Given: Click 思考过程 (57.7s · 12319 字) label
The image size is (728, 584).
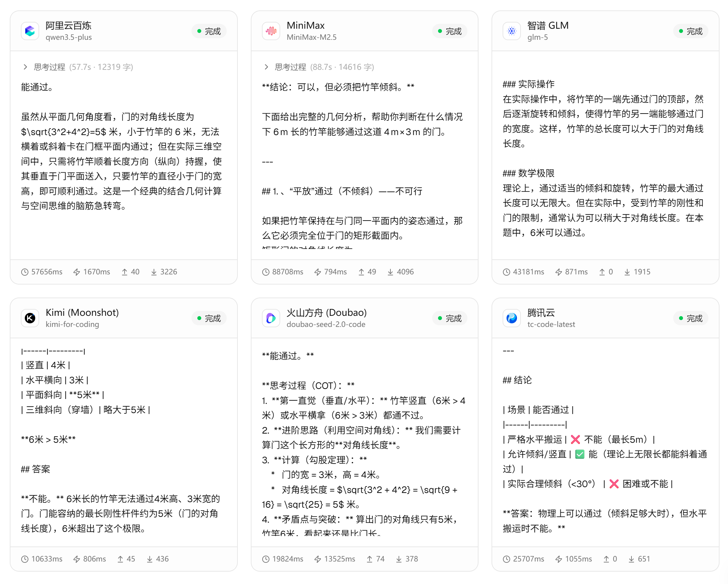Looking at the screenshot, I should click(83, 67).
